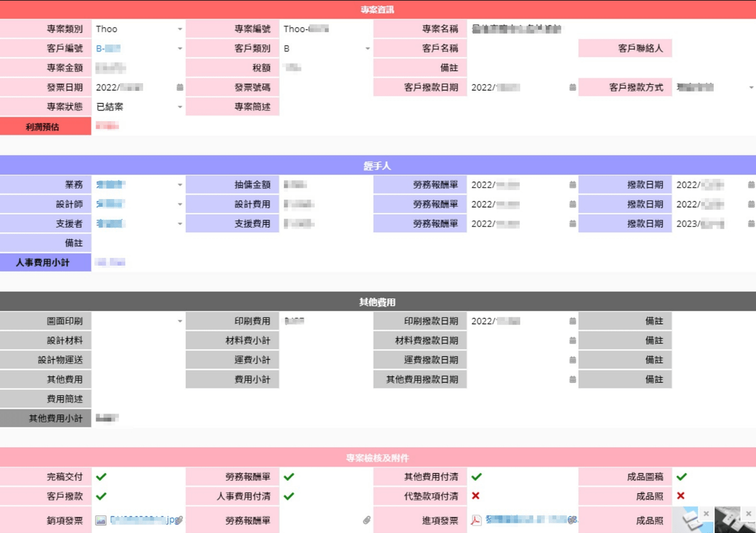756x533 pixels.
Task: Toggle the 完稿交付 check mark
Action: pos(102,477)
